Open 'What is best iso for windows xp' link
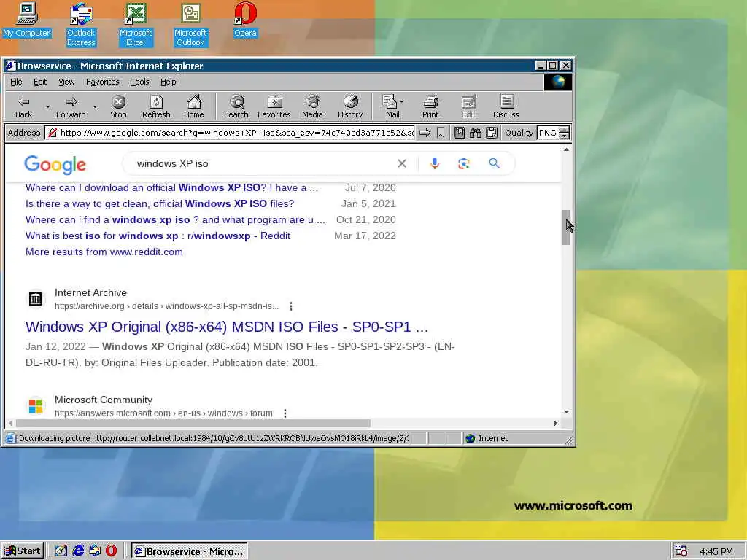Viewport: 747px width, 560px height. (x=158, y=236)
